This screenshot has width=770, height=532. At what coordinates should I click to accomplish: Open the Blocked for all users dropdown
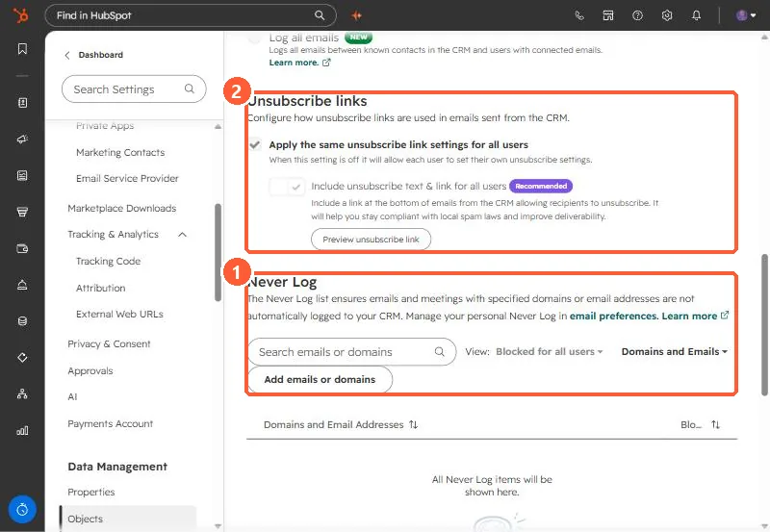pyautogui.click(x=549, y=352)
